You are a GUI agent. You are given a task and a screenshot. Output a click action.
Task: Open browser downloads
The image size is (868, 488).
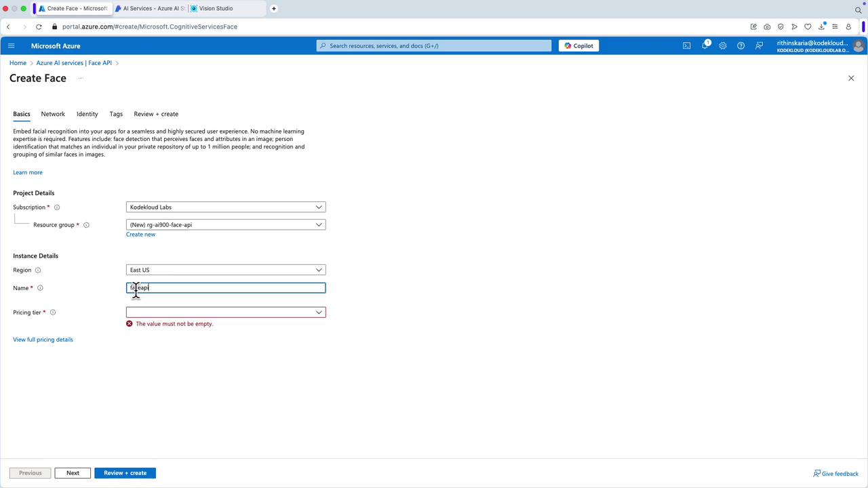(821, 26)
